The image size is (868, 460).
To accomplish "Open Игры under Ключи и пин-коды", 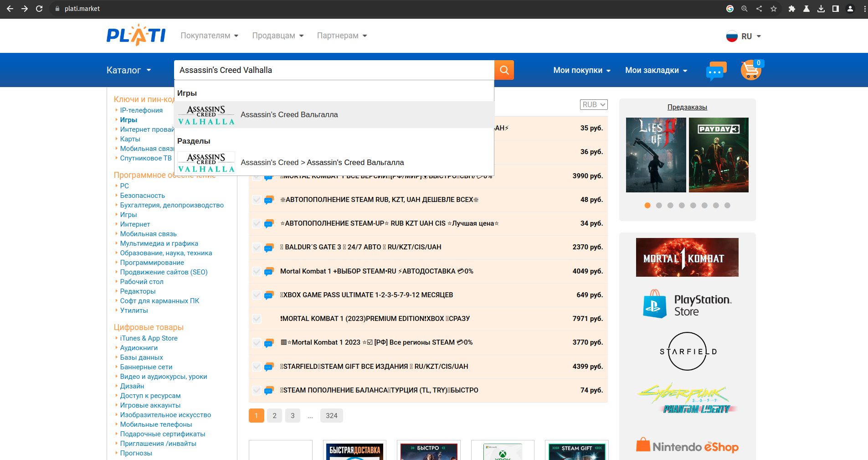I will (128, 120).
